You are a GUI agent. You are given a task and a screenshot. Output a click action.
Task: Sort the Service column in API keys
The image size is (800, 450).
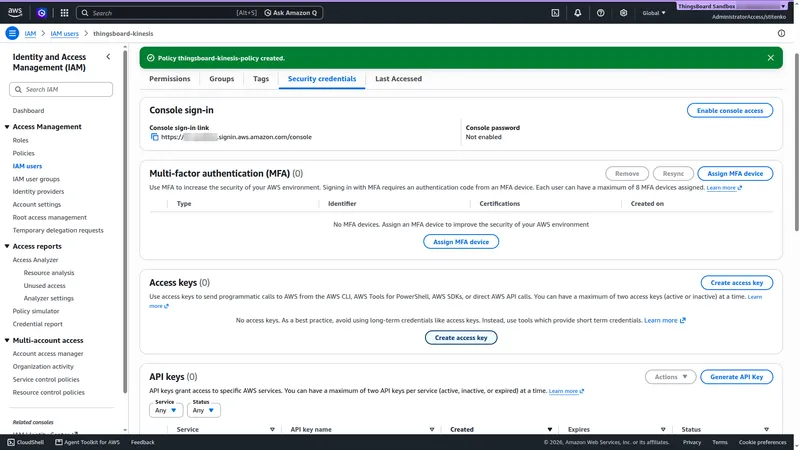(x=272, y=429)
